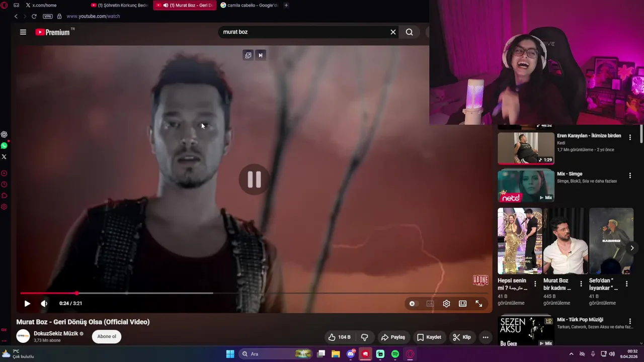
Task: Open the Sezen Aksu mix thumbnail
Action: click(x=526, y=330)
